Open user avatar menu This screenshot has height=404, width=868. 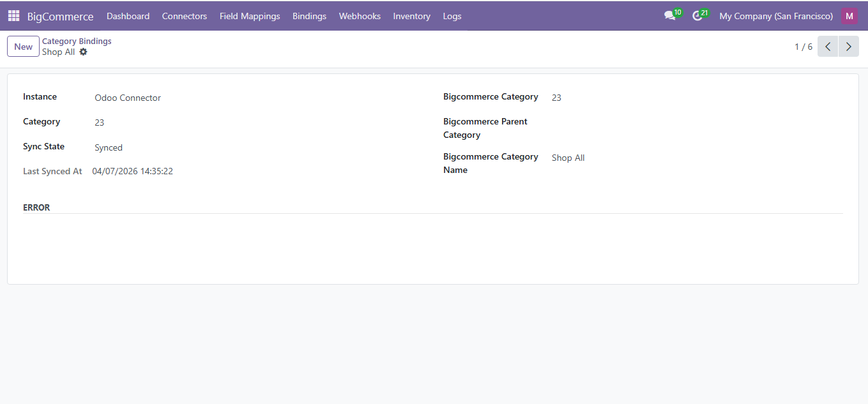(x=849, y=16)
